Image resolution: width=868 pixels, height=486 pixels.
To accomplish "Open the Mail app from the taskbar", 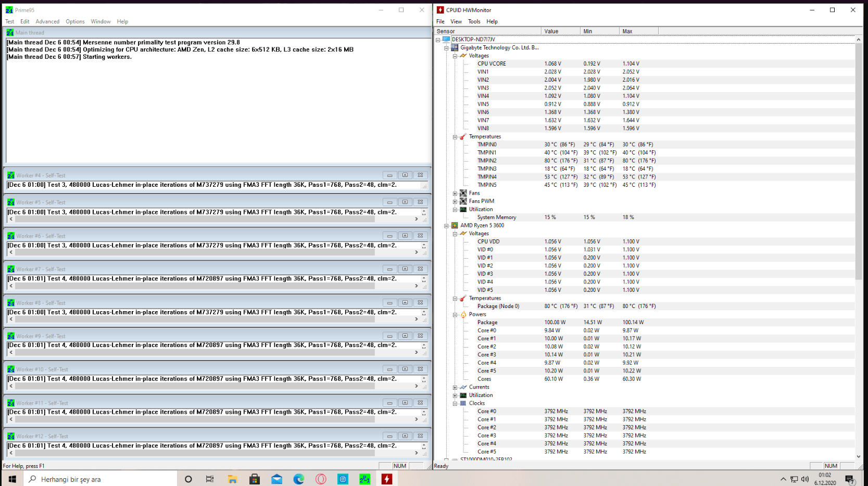I will coord(276,479).
